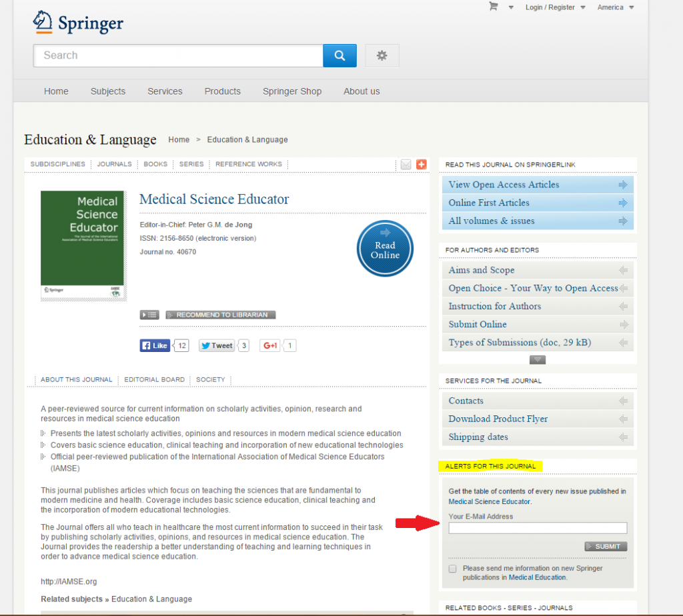
Task: Click arrow icon on Submit Online row
Action: [624, 325]
